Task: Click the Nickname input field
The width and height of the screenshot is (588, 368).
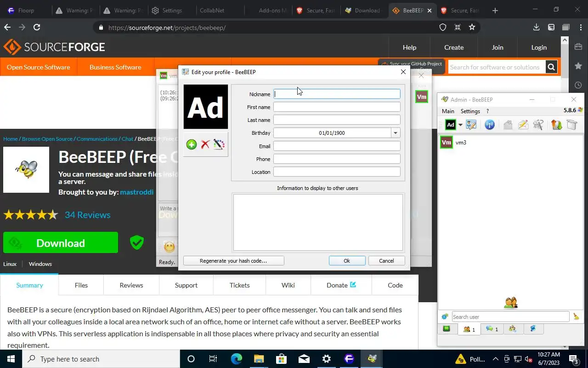Action: 337,94
